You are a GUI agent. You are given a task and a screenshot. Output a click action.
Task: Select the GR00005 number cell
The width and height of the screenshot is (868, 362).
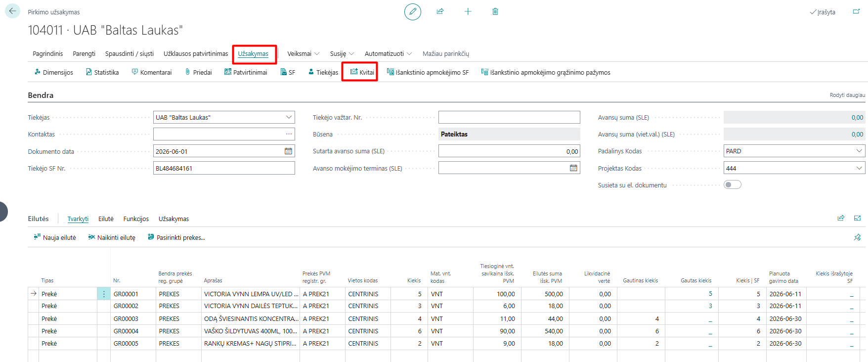133,344
